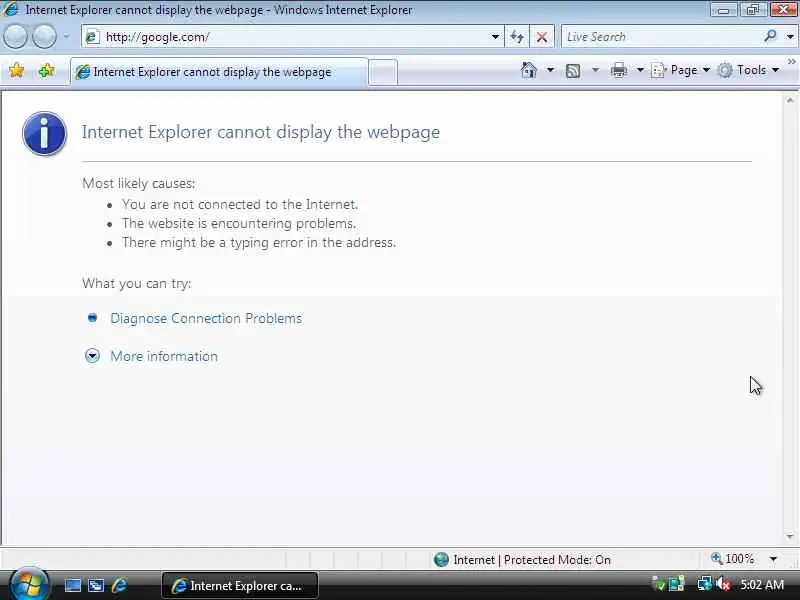Click the address bar showing http://google.com/
Viewport: 800px width, 600px height.
(292, 37)
